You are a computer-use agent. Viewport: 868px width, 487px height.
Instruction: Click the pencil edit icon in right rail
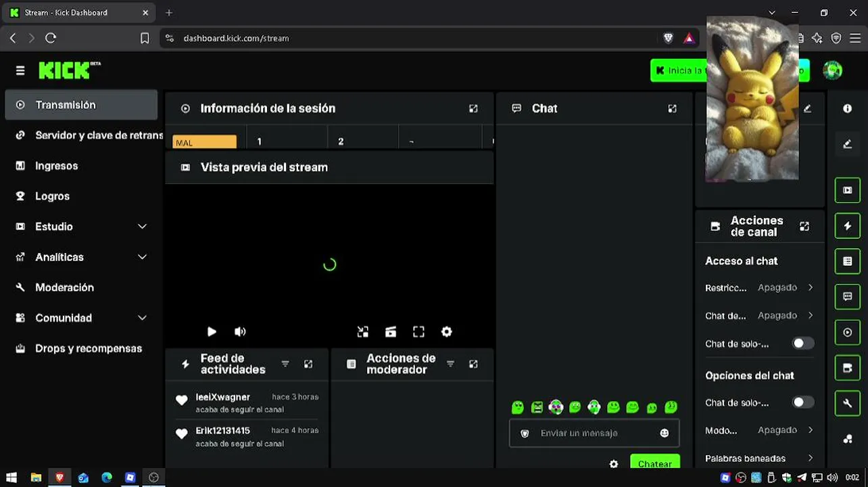coord(848,143)
